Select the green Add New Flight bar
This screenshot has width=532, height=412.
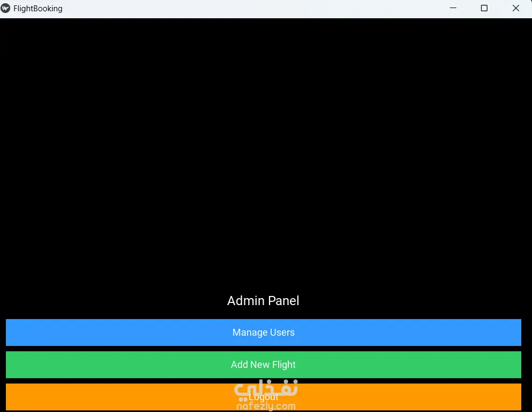tap(263, 365)
